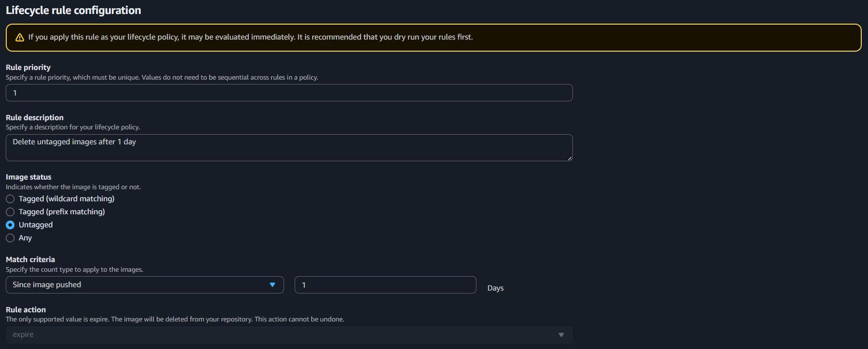Screen dimensions: 868x349
Task: Click inside the Rule description text area
Action: click(x=288, y=148)
